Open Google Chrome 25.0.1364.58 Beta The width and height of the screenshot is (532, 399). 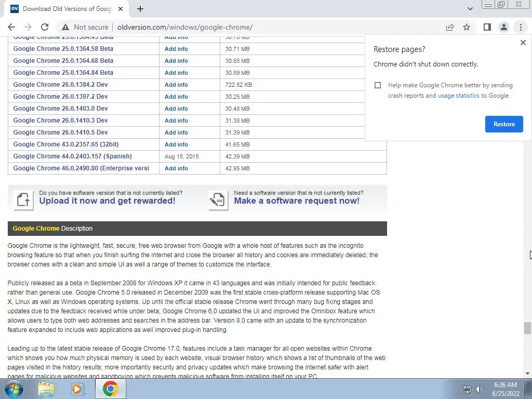click(x=63, y=49)
